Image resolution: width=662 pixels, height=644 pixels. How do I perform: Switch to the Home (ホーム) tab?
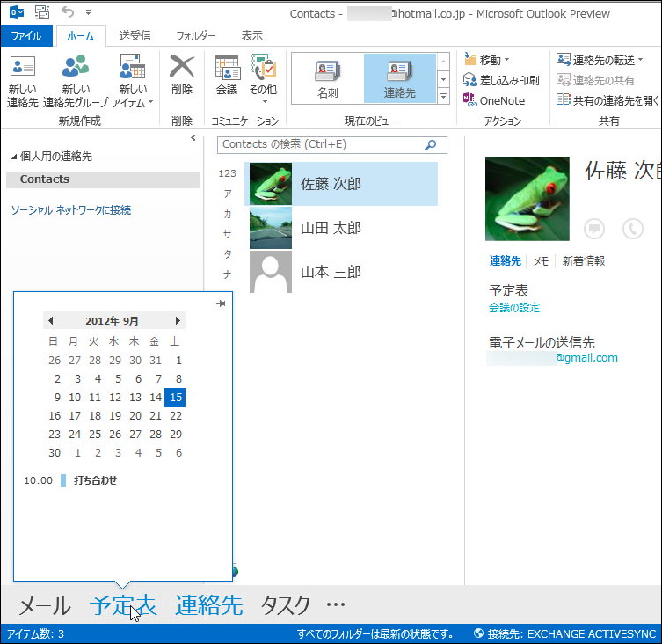pyautogui.click(x=81, y=36)
